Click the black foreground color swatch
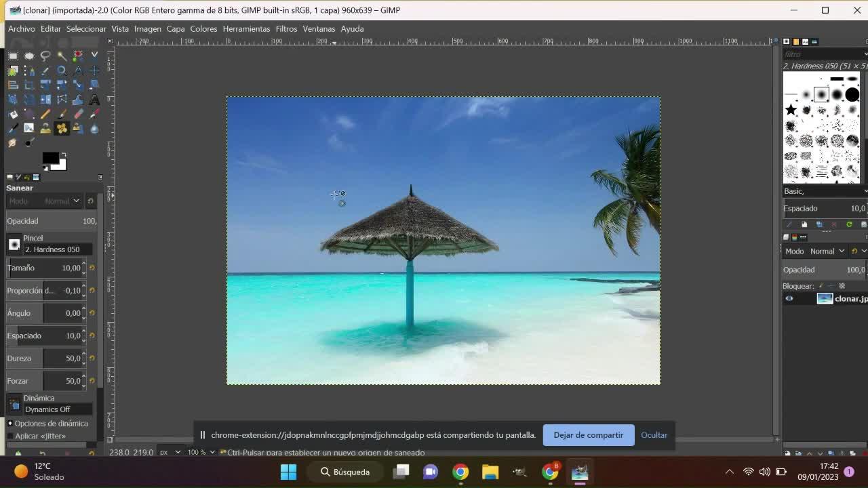The width and height of the screenshot is (868, 488). point(50,158)
